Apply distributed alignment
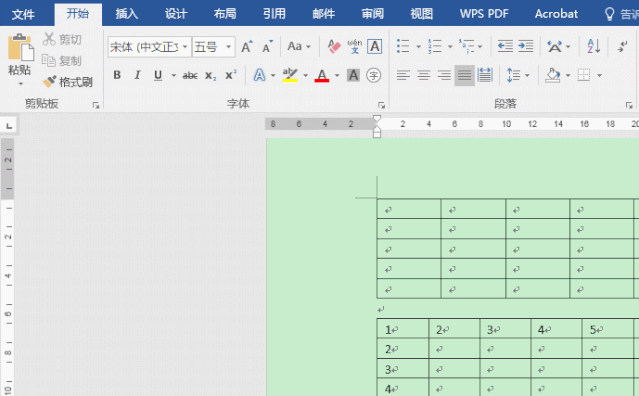The width and height of the screenshot is (639, 396). click(485, 75)
